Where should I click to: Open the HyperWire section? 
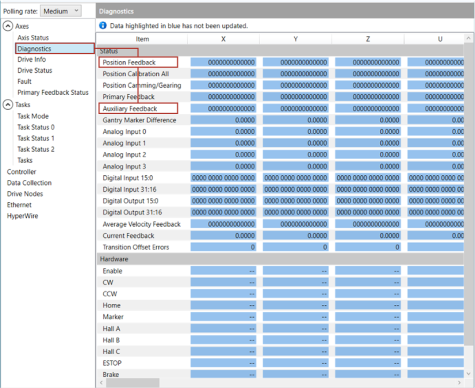coord(22,216)
